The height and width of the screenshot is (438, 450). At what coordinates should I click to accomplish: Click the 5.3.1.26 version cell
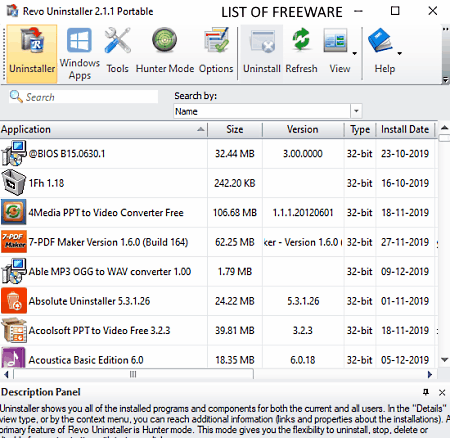[x=303, y=301]
